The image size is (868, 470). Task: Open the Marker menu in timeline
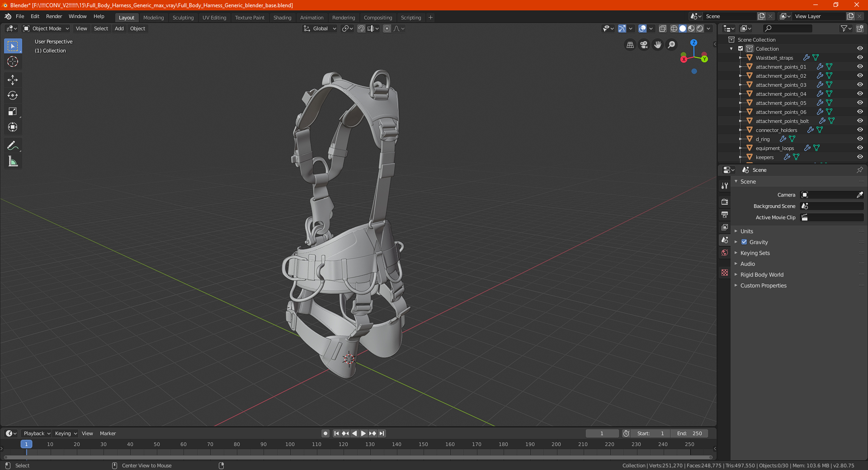tap(108, 433)
